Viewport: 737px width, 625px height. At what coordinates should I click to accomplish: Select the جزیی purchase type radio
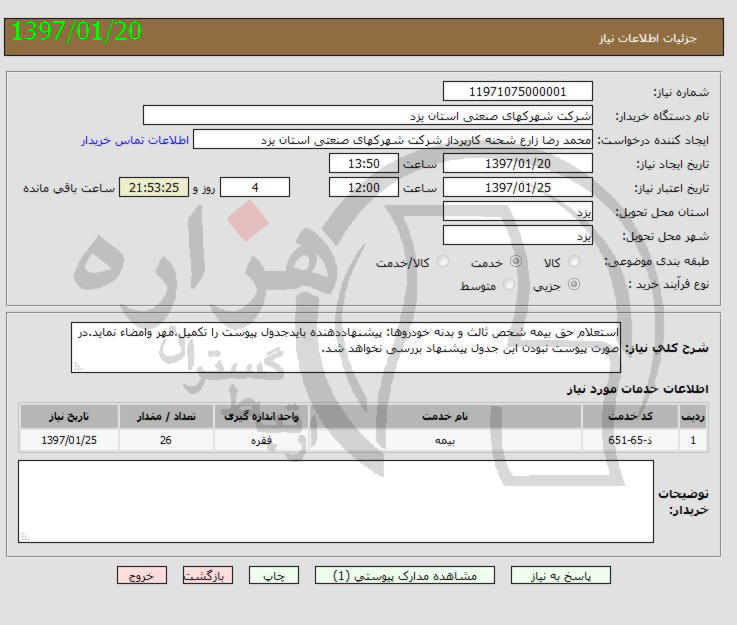pyautogui.click(x=574, y=285)
